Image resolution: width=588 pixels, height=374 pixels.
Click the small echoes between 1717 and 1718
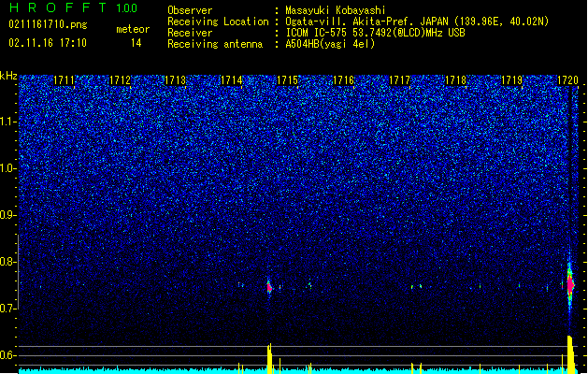tap(416, 287)
